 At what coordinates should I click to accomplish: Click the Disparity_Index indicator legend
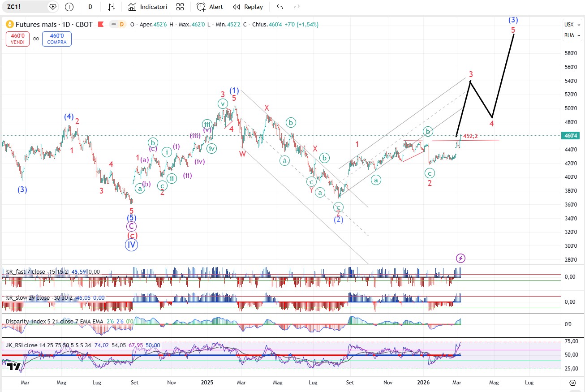[x=69, y=322]
